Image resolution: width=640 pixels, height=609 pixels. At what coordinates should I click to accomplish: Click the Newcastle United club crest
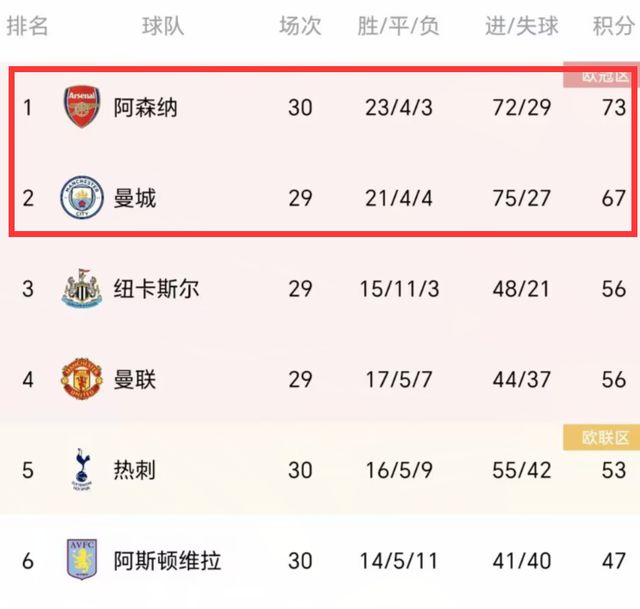pos(82,288)
